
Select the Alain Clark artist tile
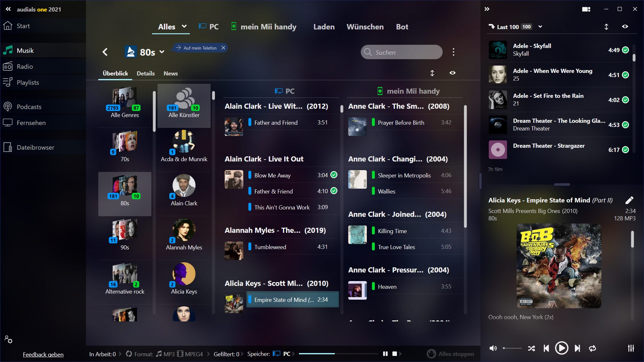pyautogui.click(x=184, y=194)
